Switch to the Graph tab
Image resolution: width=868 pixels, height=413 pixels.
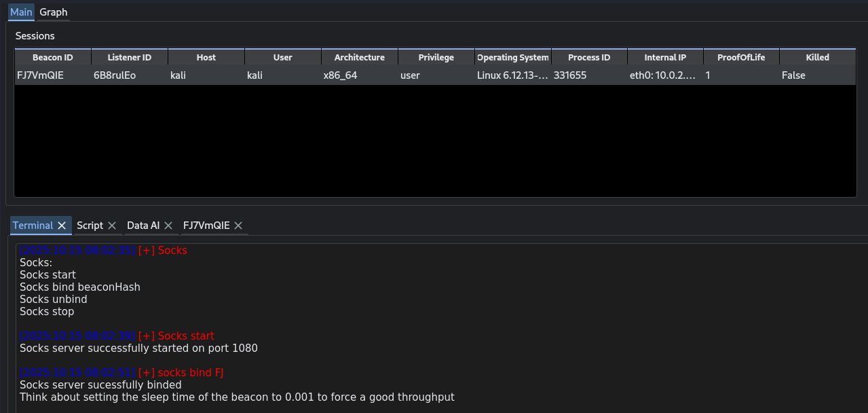(x=54, y=12)
